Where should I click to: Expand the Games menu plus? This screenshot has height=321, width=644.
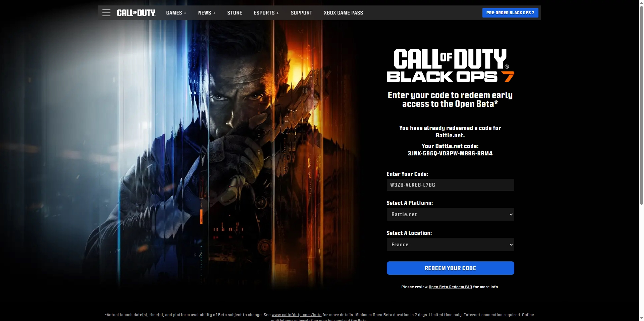[x=176, y=13]
